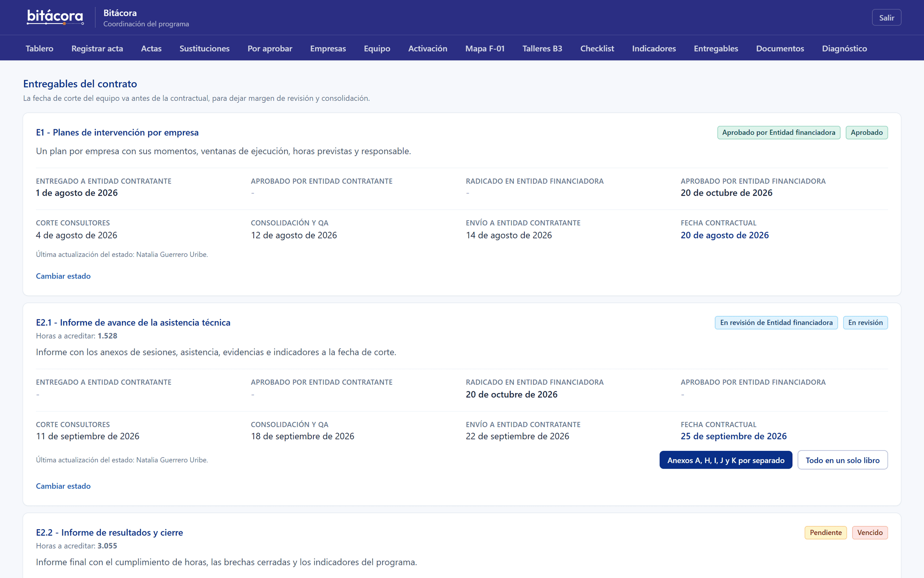This screenshot has height=578, width=924.
Task: Click E2.1 fecha contractual 25 de septiembre de 2026
Action: (x=733, y=436)
